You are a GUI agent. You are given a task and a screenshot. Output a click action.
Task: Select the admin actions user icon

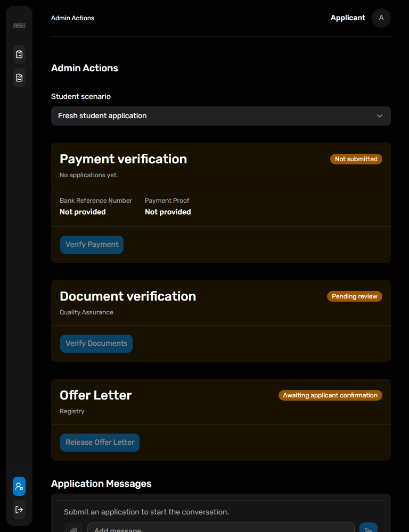click(x=19, y=486)
